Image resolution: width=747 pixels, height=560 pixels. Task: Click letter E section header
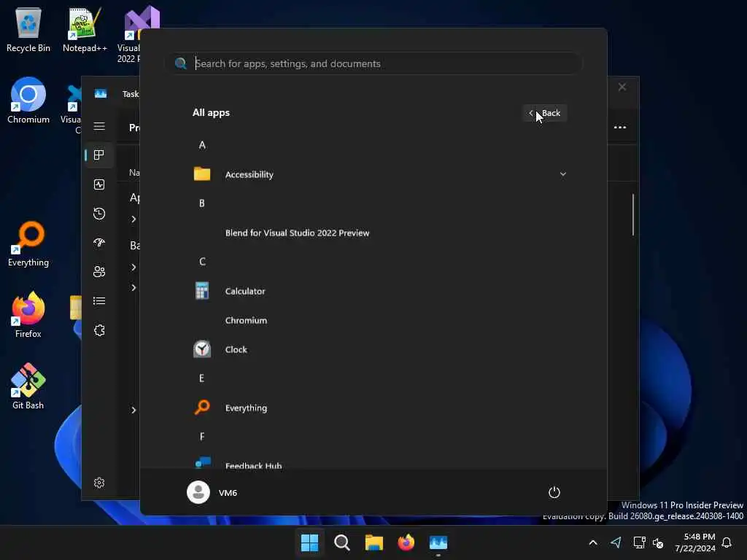point(202,378)
